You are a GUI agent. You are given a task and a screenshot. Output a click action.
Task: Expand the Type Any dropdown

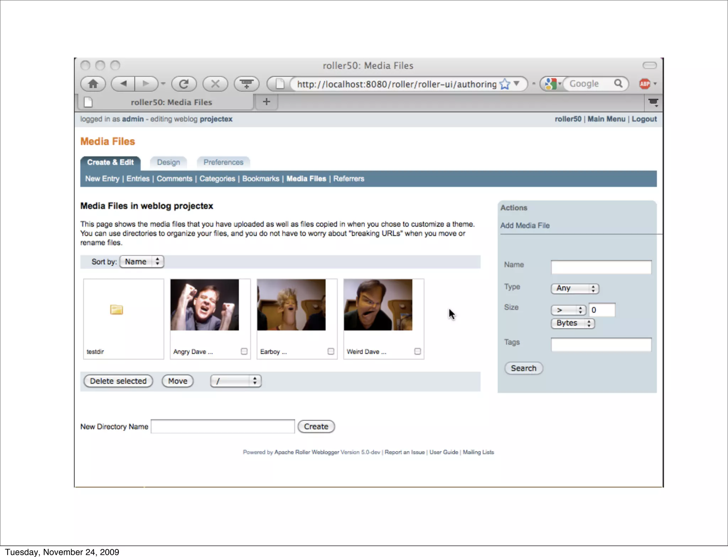click(x=574, y=288)
